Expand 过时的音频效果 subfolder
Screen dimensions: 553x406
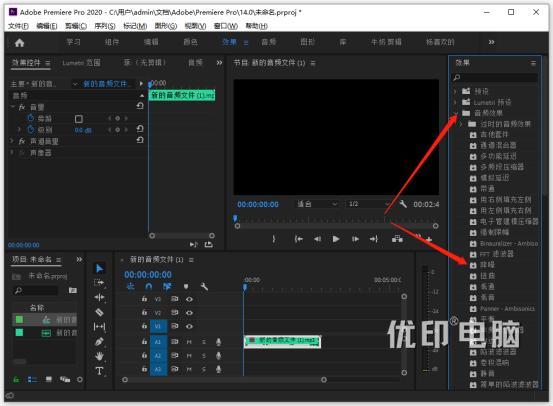[461, 124]
